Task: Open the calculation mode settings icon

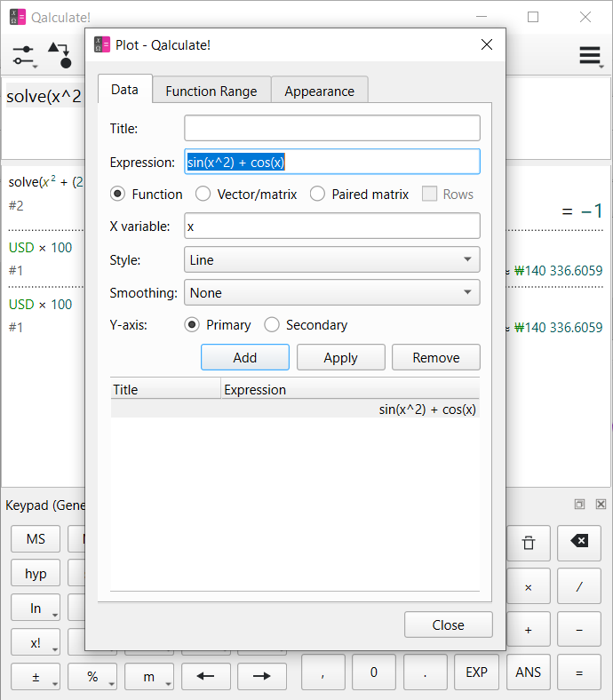Action: 24,55
